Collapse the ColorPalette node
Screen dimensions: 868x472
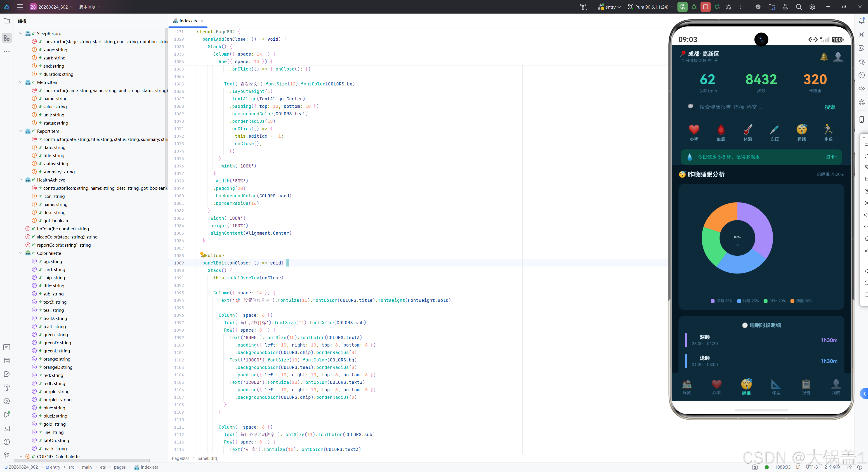pyautogui.click(x=21, y=253)
